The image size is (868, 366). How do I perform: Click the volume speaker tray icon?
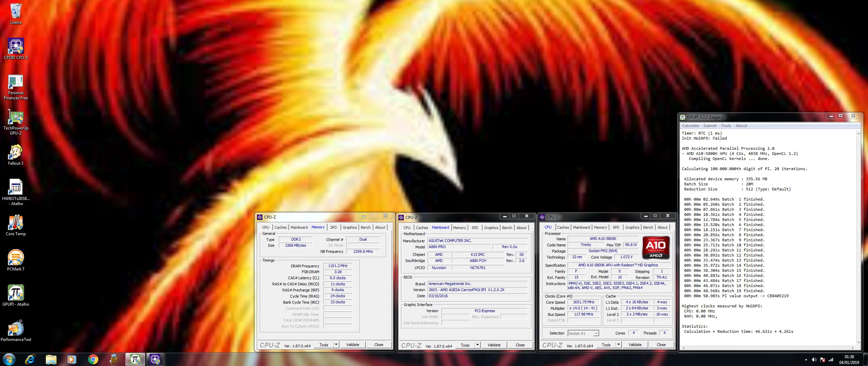[814, 360]
